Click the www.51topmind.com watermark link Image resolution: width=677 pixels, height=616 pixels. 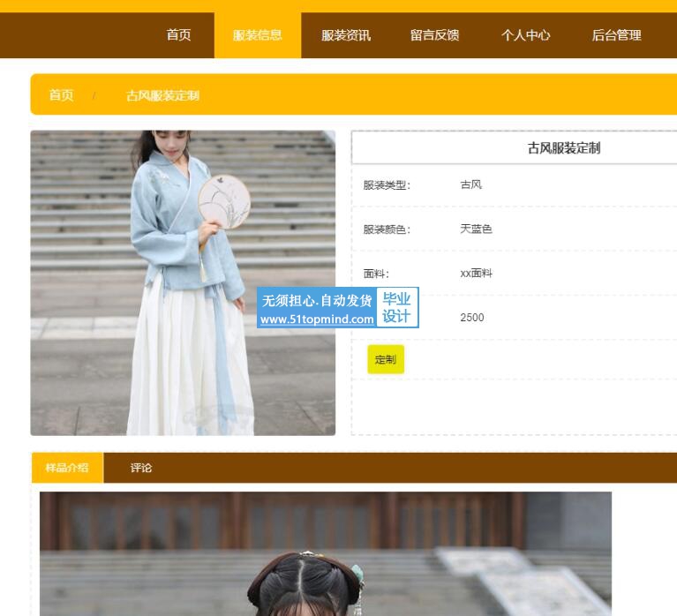point(317,319)
